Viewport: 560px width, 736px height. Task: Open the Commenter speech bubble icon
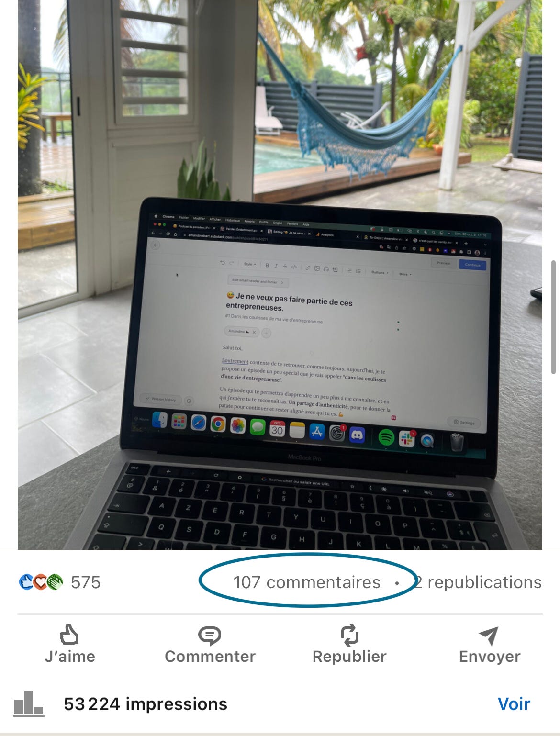coord(210,636)
